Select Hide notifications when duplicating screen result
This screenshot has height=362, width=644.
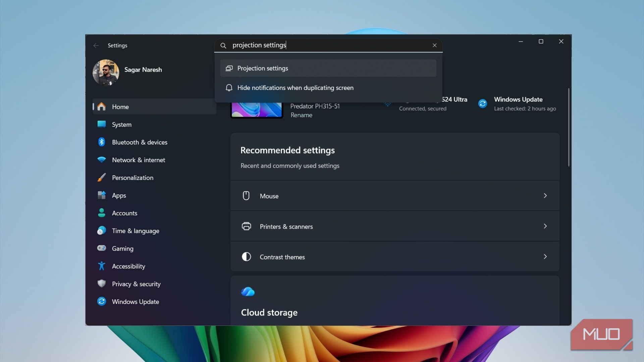pos(328,87)
